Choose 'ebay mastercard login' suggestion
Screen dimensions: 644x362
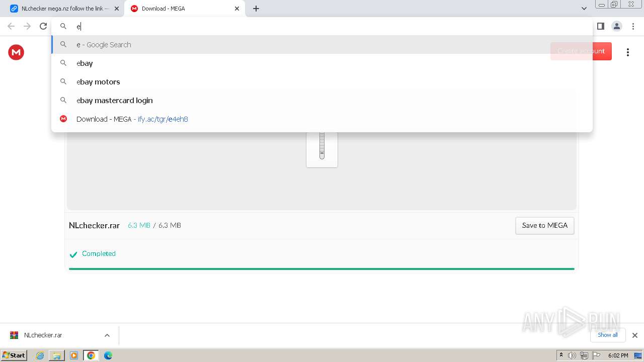coord(322,100)
